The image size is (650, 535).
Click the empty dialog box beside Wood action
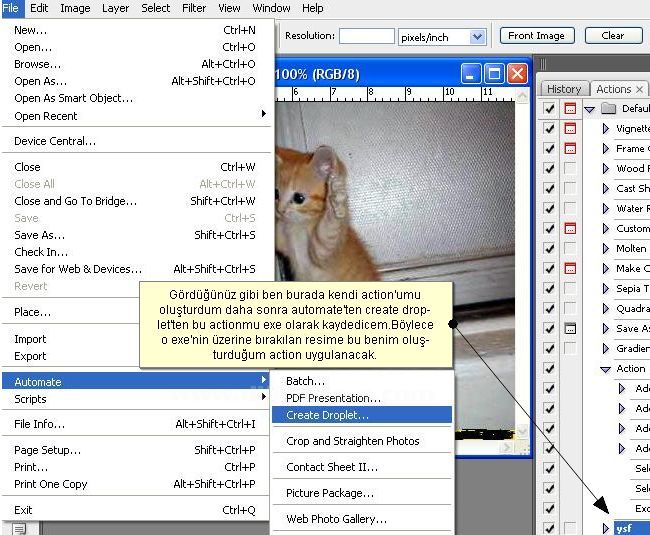click(570, 168)
